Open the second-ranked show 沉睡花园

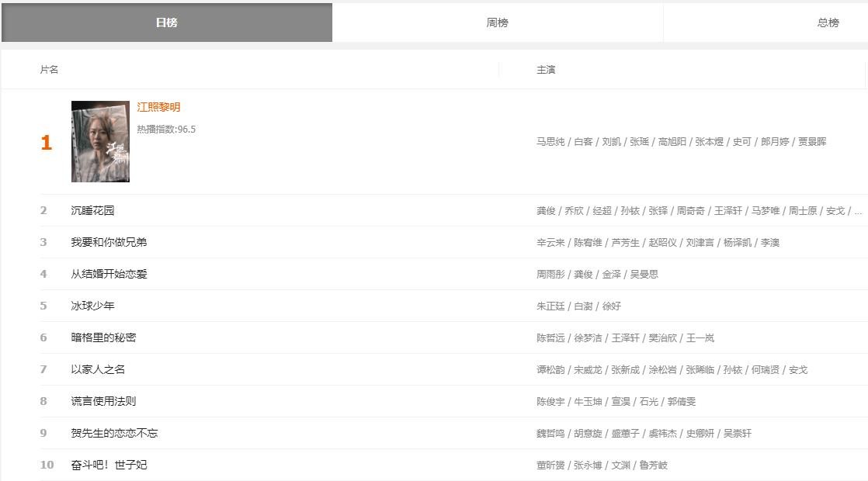click(92, 210)
